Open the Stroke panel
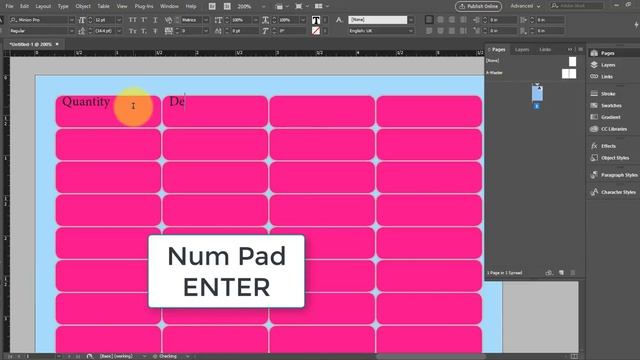 tap(603, 94)
